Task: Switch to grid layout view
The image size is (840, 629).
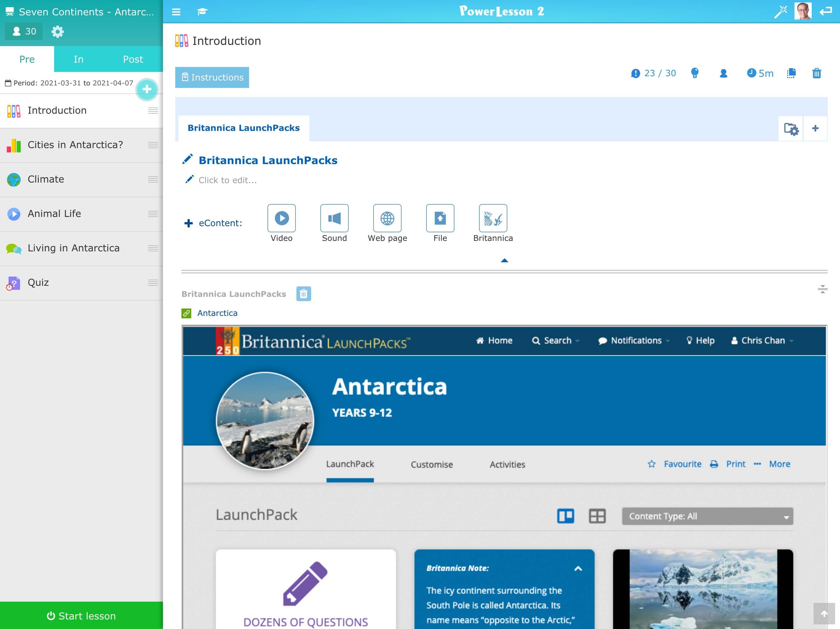Action: pyautogui.click(x=597, y=516)
